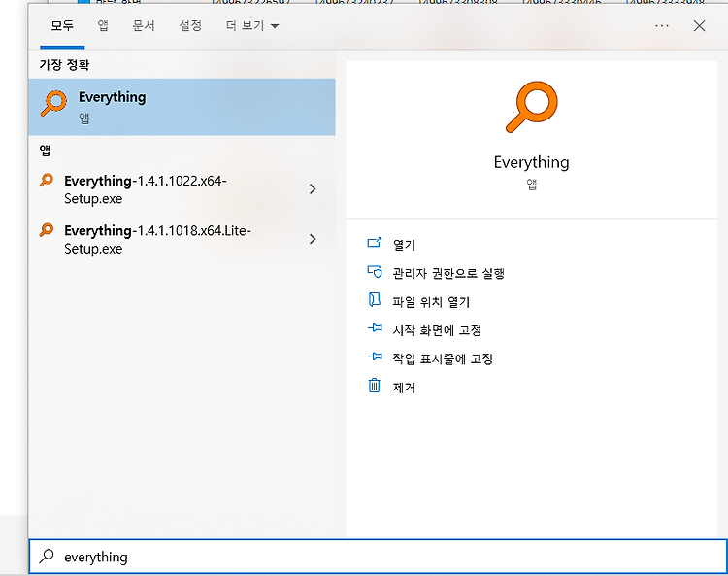Click the 앱 section header in results
Viewport: 728px width, 576px height.
[45, 150]
